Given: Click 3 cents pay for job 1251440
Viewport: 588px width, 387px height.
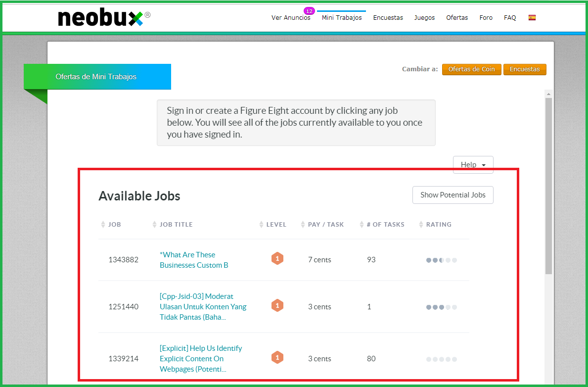Looking at the screenshot, I should 319,307.
